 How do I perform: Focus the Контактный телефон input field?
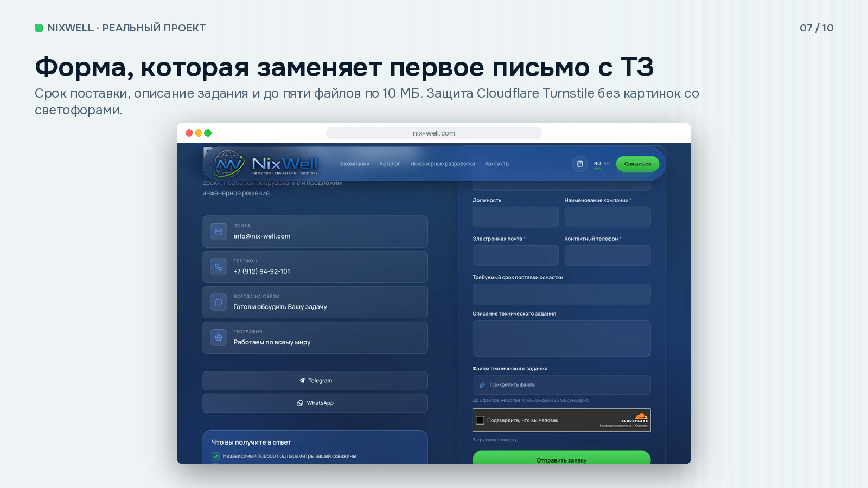point(608,255)
